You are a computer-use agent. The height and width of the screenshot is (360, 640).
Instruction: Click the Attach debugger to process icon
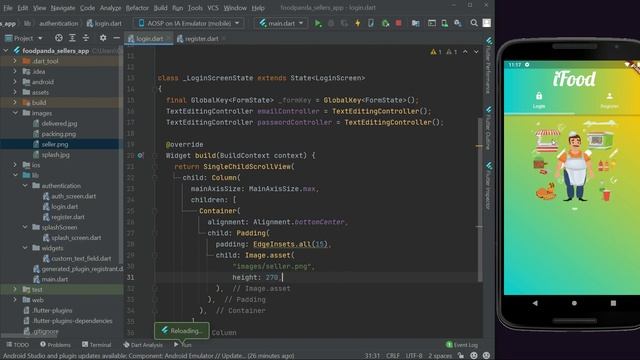tap(385, 23)
